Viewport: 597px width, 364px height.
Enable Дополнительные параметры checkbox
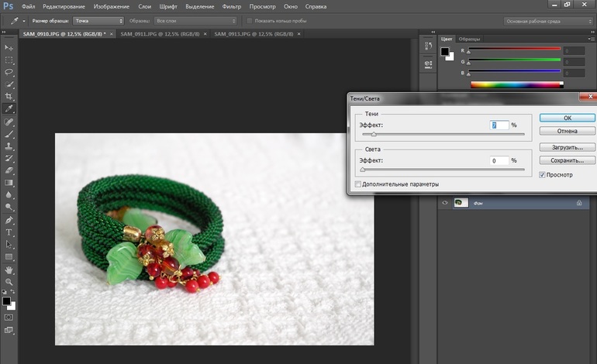coord(358,184)
